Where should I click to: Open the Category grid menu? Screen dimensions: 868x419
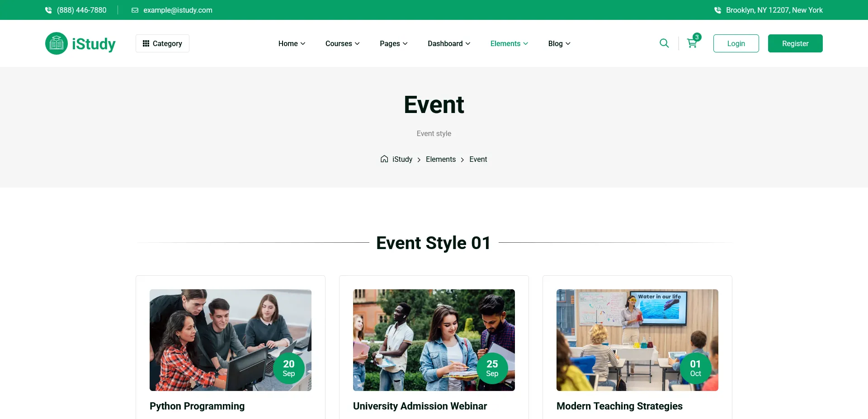pyautogui.click(x=162, y=43)
